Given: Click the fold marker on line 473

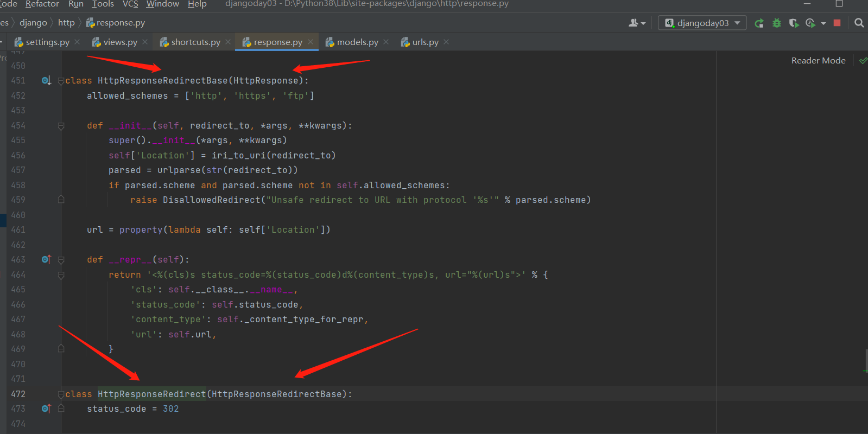Looking at the screenshot, I should point(61,409).
